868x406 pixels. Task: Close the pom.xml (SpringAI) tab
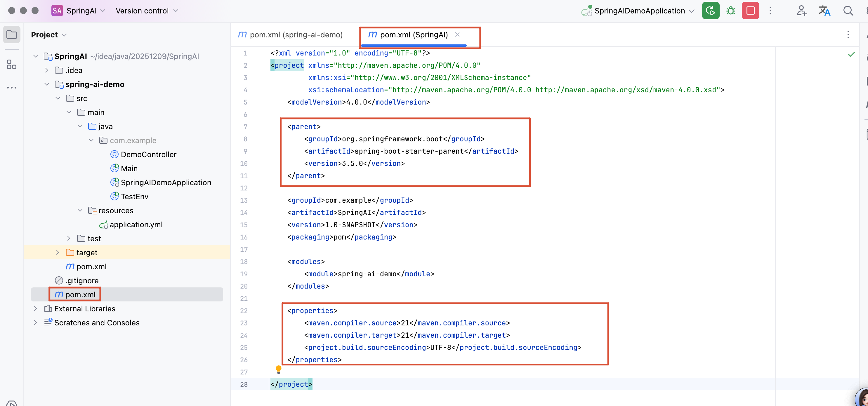click(457, 34)
